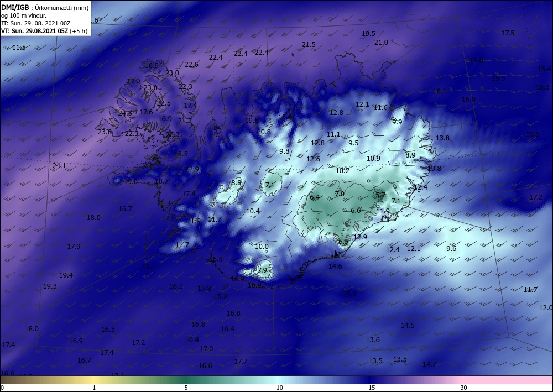Click the 18.5 value on the map

coord(181,154)
